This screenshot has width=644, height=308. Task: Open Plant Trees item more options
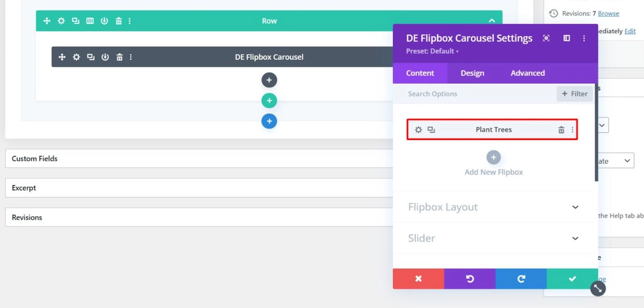pyautogui.click(x=572, y=130)
